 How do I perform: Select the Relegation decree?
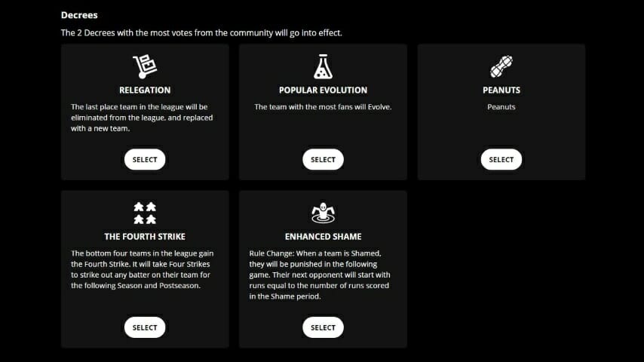tap(145, 159)
